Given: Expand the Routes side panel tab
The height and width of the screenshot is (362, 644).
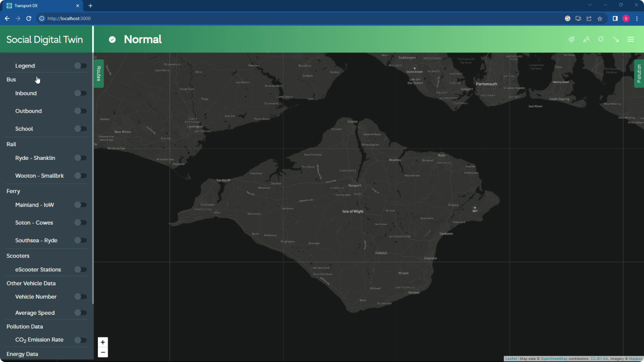Looking at the screenshot, I should pyautogui.click(x=99, y=74).
